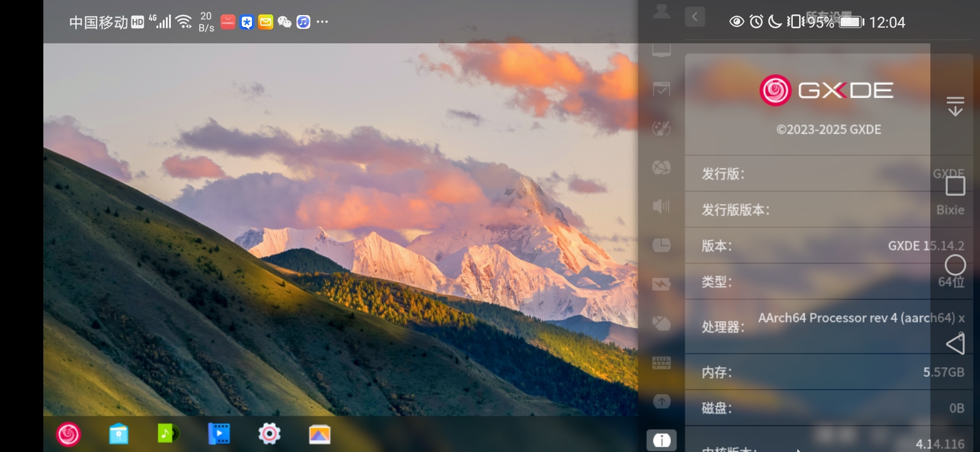The height and width of the screenshot is (452, 980).
Task: Open the file manager from the dock
Action: pyautogui.click(x=119, y=434)
